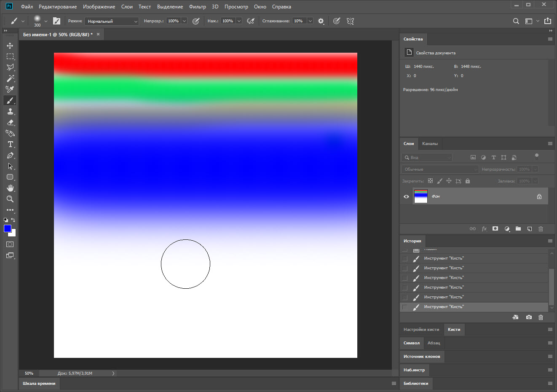The width and height of the screenshot is (557, 392).
Task: Select the Move tool
Action: click(x=10, y=46)
